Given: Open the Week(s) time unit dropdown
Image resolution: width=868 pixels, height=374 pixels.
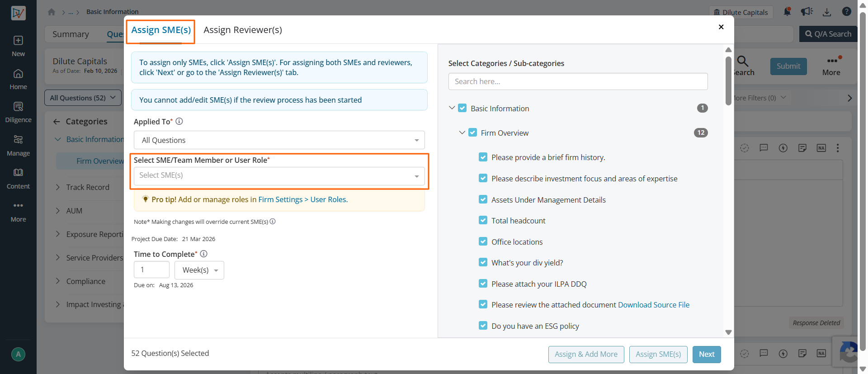Looking at the screenshot, I should [199, 270].
